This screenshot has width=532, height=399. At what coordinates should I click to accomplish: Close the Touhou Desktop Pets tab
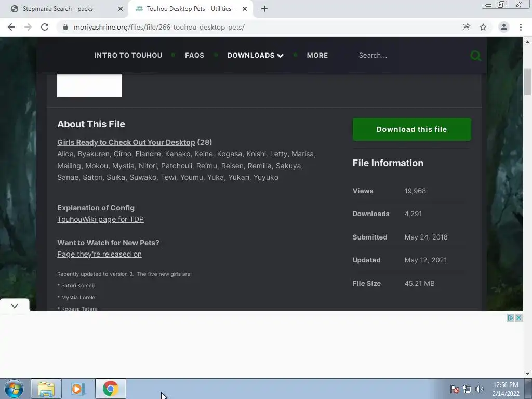[245, 9]
